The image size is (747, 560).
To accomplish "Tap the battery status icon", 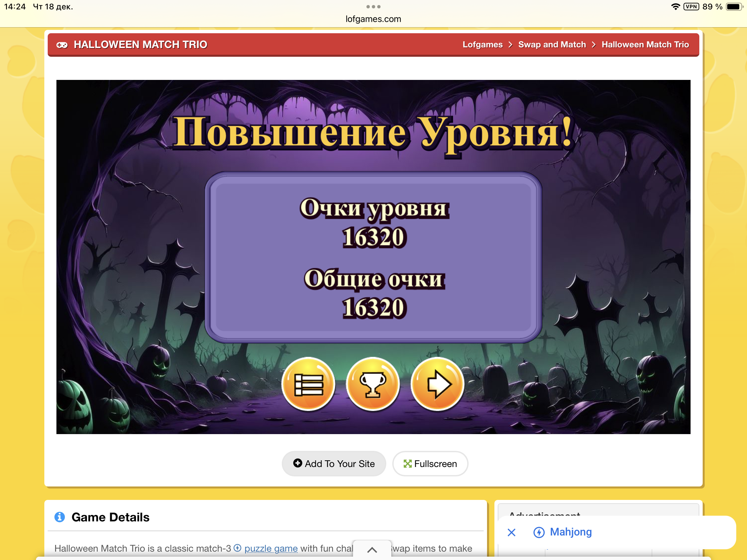I will click(734, 7).
